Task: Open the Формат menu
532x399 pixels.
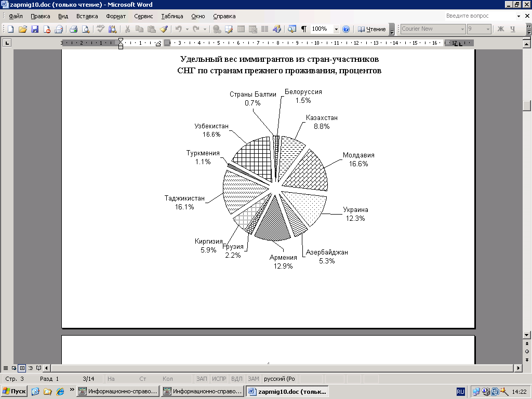Action: [116, 16]
